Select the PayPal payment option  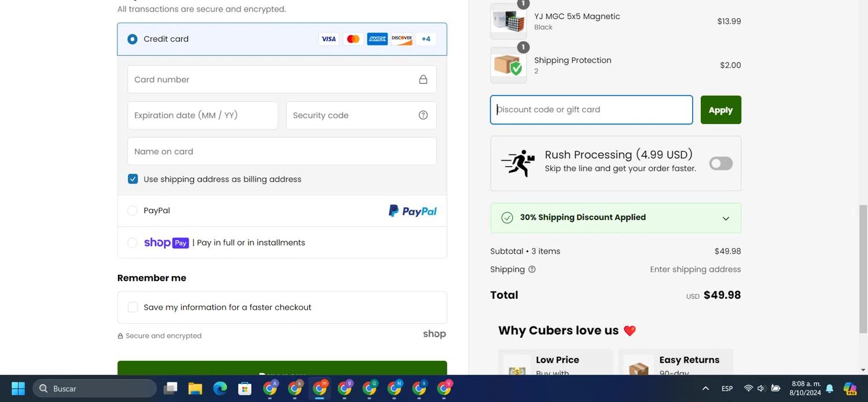pyautogui.click(x=133, y=211)
